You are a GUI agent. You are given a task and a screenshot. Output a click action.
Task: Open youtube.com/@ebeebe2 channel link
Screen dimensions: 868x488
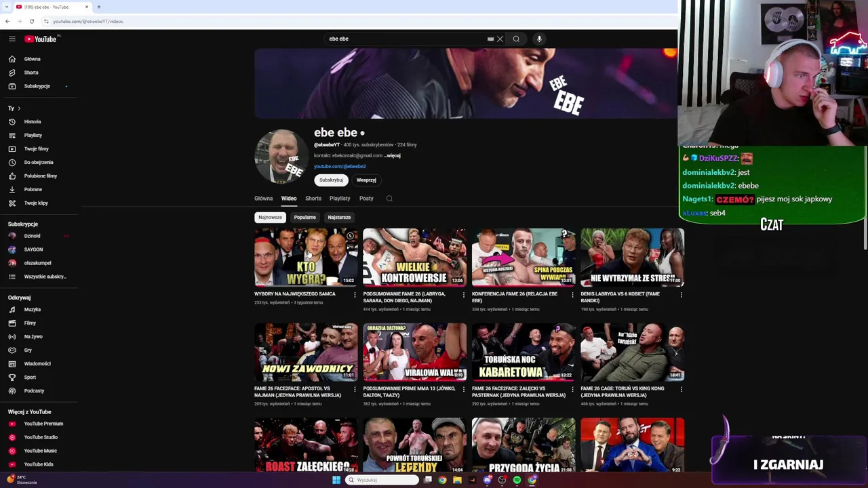(340, 167)
